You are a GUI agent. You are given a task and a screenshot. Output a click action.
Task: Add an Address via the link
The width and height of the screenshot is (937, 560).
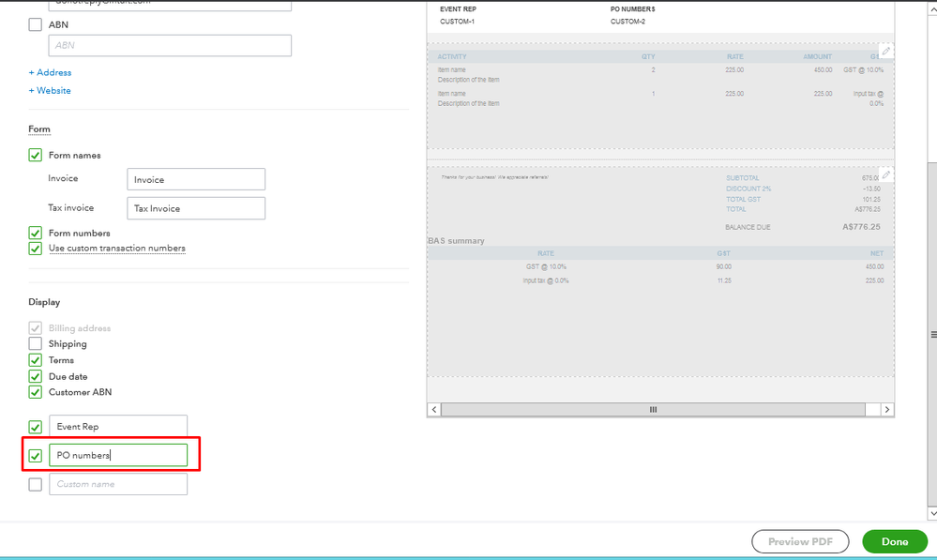[x=51, y=72]
